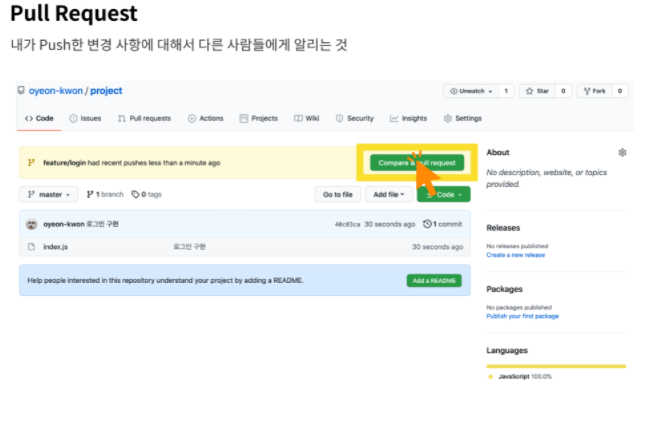Click the star icon in Star button
The height and width of the screenshot is (421, 658).
point(530,91)
